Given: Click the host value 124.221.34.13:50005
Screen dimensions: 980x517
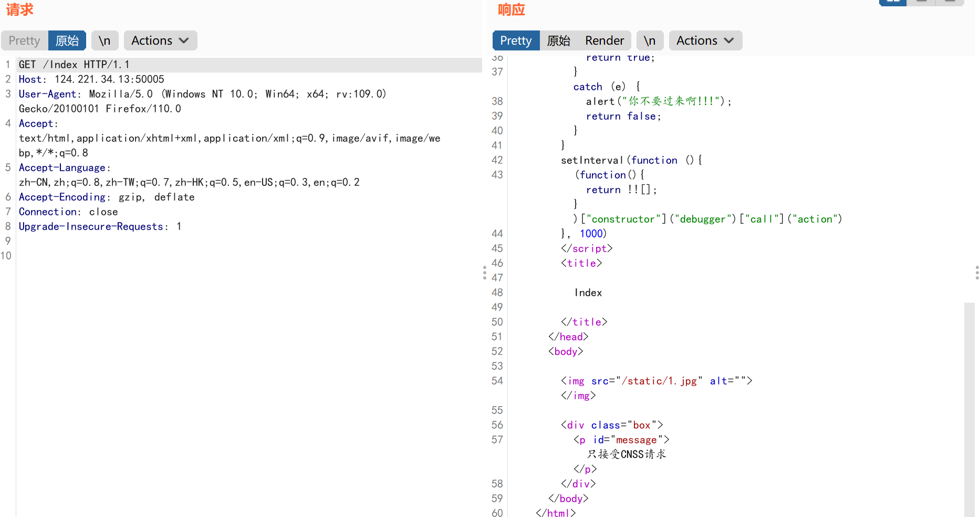Looking at the screenshot, I should (109, 79).
